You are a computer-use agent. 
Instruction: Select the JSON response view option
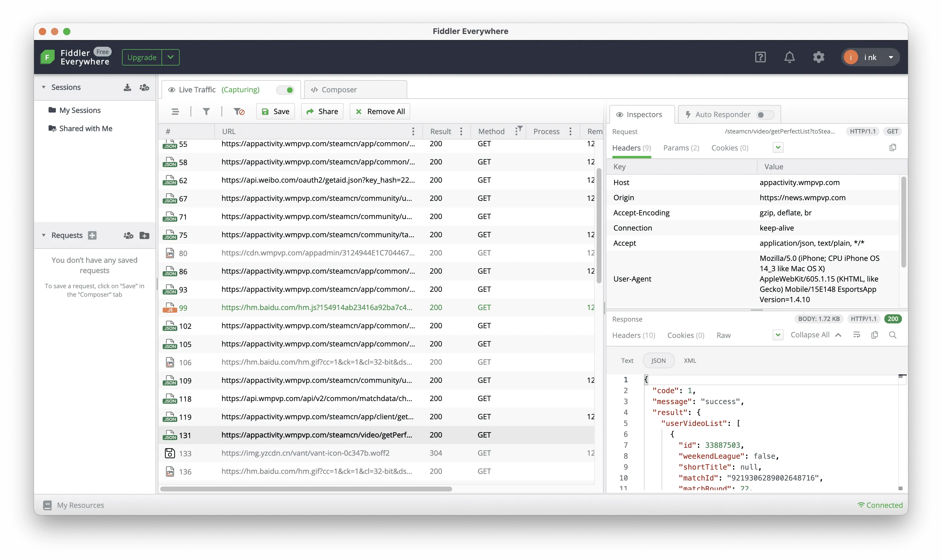coord(658,360)
